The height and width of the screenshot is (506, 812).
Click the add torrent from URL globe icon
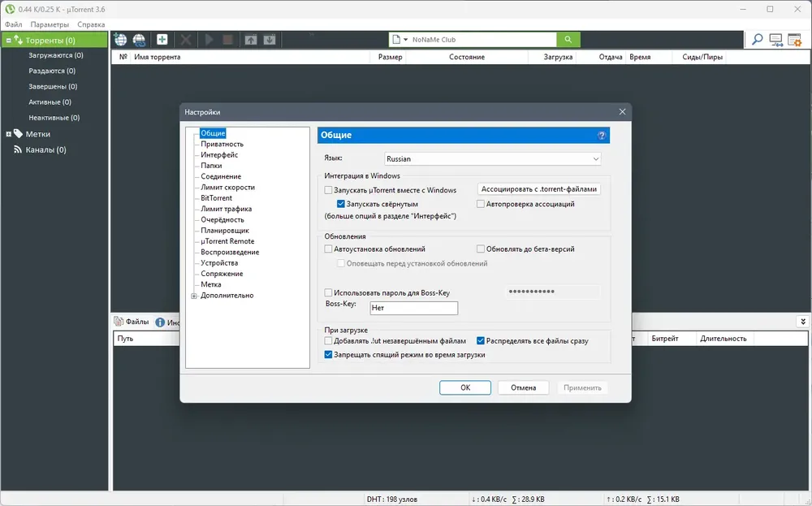[121, 39]
